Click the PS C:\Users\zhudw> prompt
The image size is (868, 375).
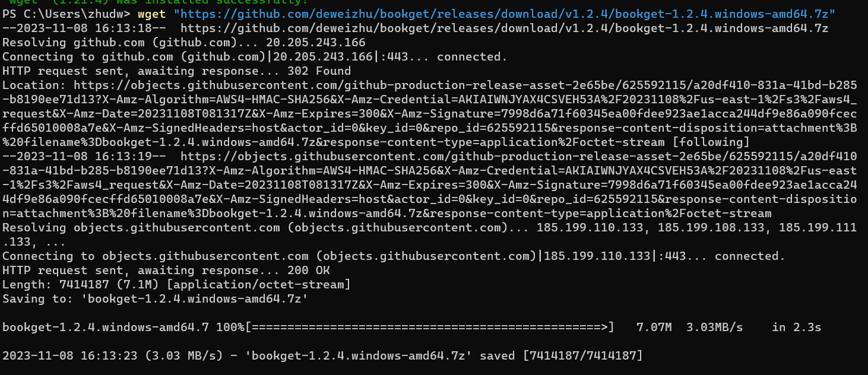(66, 14)
